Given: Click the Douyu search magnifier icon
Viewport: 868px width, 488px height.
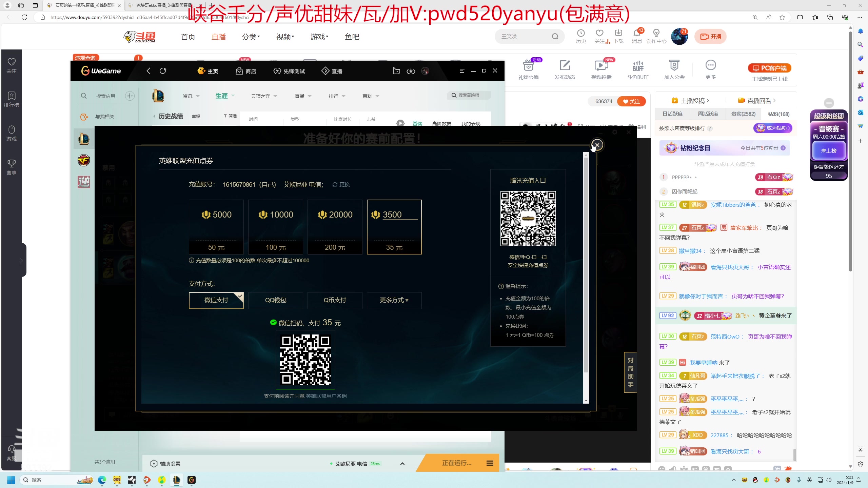Looking at the screenshot, I should (x=555, y=36).
